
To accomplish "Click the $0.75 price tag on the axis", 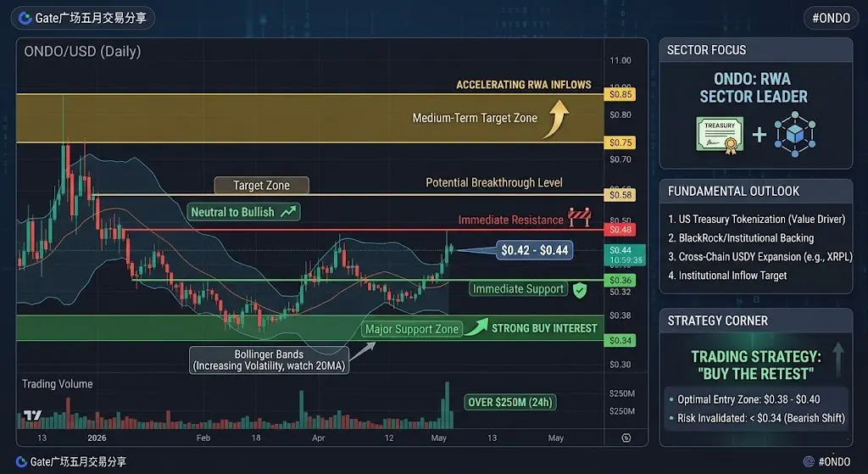I will pos(620,142).
